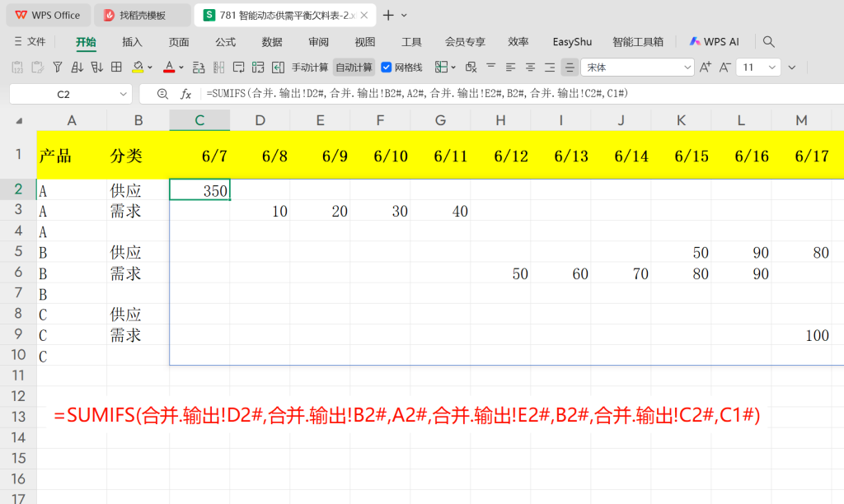Switch to the 找稻壳模板 templates tab
Viewport: 844px width, 504px height.
click(142, 15)
